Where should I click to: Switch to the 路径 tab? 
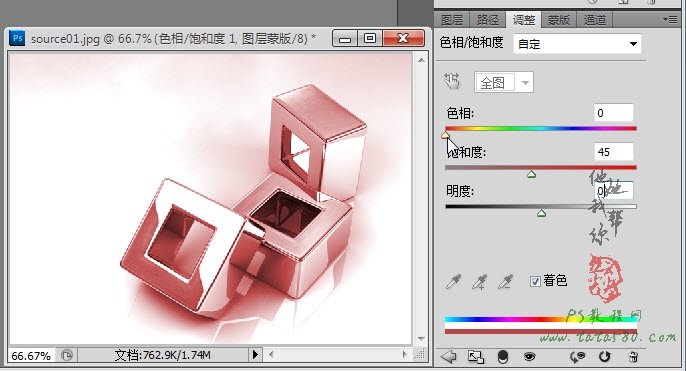click(488, 20)
